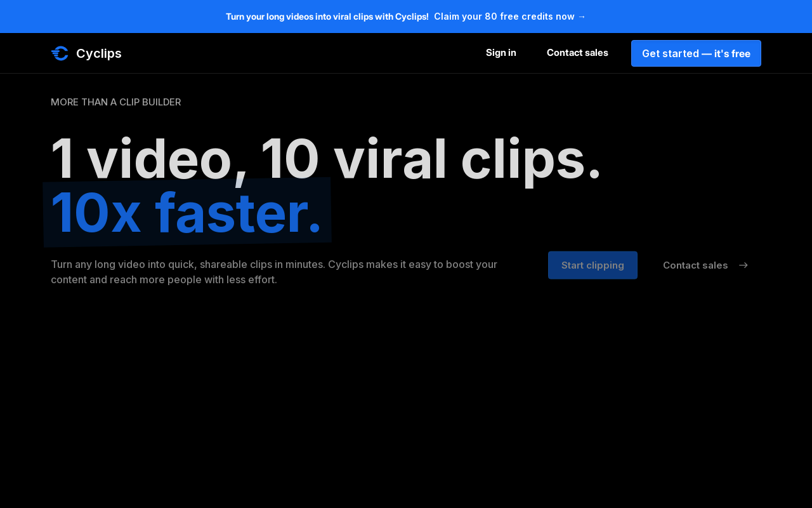Click the banner text about viral clips
This screenshot has height=508, width=812.
pos(327,17)
